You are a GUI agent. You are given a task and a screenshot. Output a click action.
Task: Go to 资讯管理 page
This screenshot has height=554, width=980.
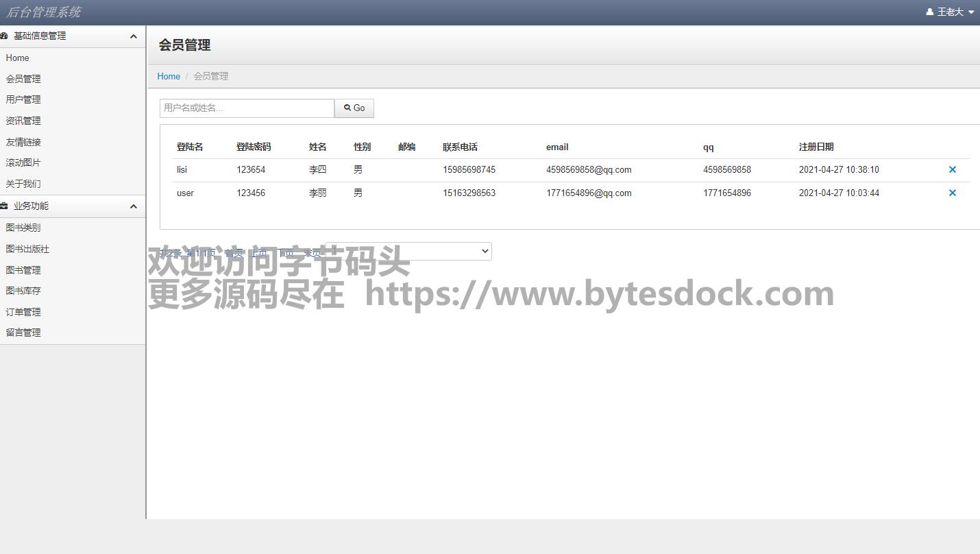pos(23,121)
